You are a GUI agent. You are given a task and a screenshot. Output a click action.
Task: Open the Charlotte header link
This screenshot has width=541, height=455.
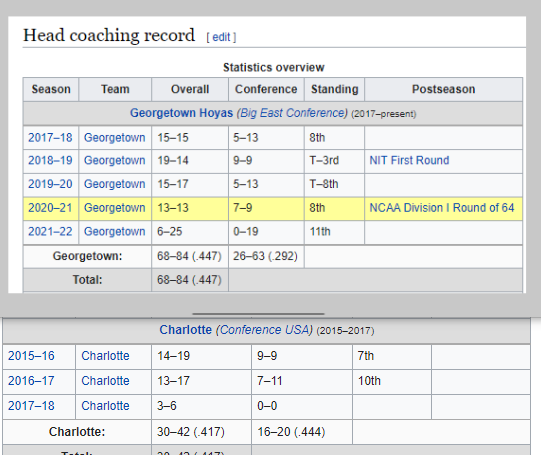click(186, 330)
